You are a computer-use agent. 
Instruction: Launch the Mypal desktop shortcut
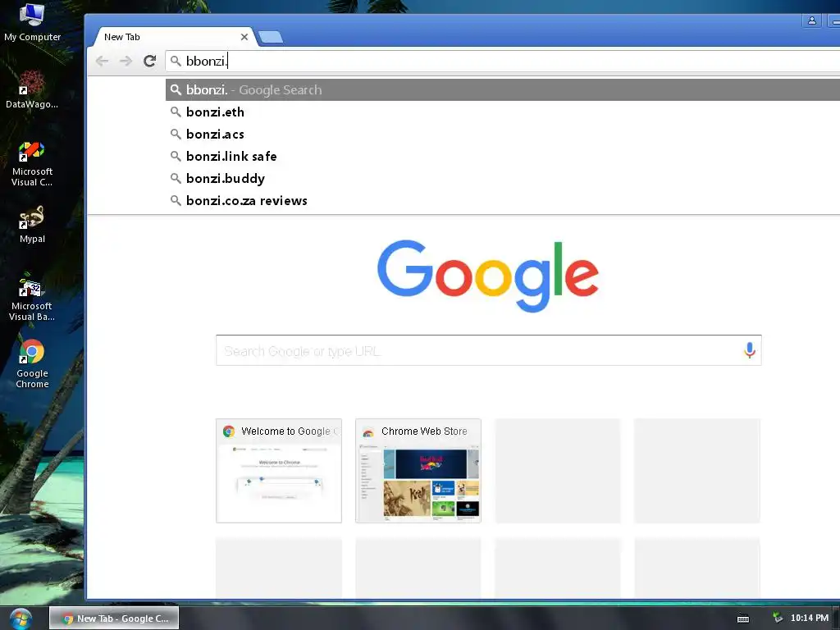point(32,225)
